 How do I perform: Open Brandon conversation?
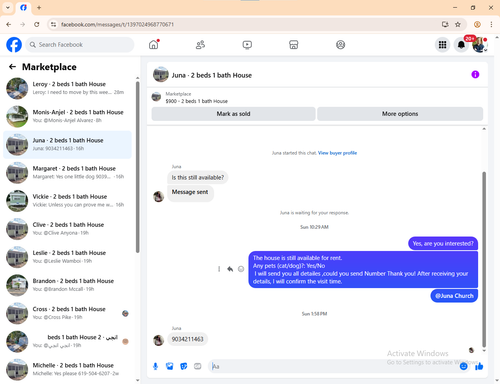[x=67, y=285]
